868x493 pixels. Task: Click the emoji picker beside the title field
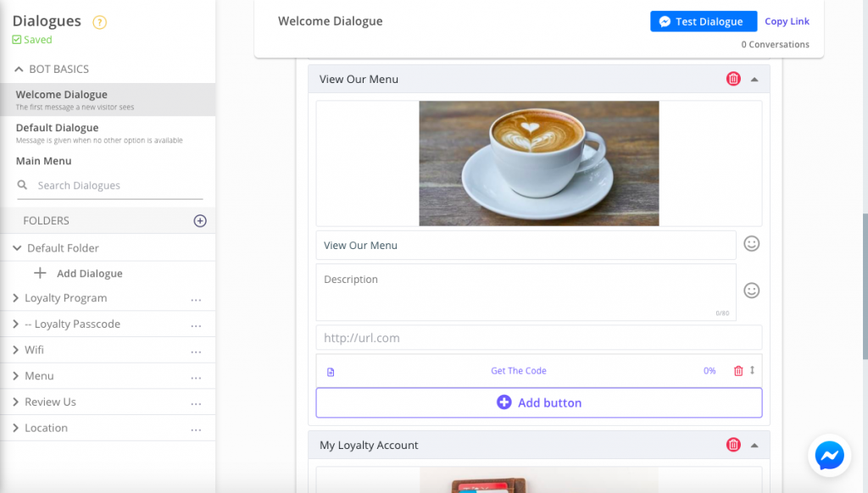pos(751,244)
